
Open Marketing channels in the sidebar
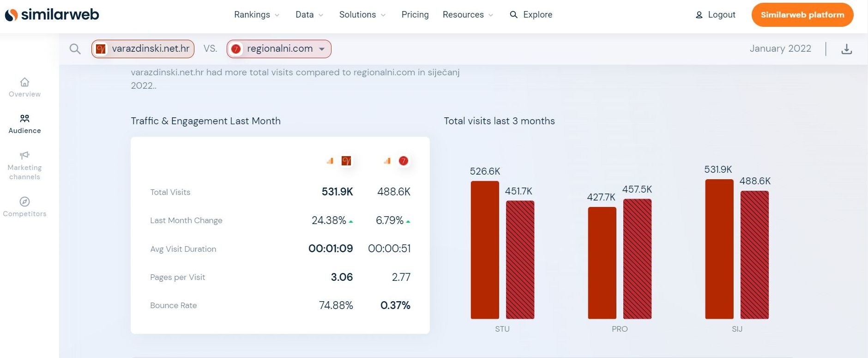coord(24,166)
